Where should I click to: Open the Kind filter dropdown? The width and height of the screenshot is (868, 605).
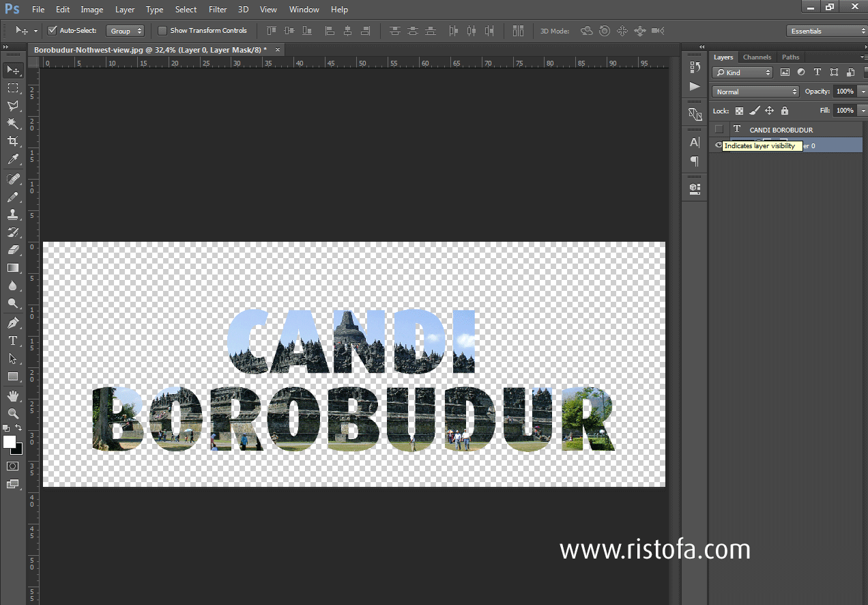(x=742, y=72)
